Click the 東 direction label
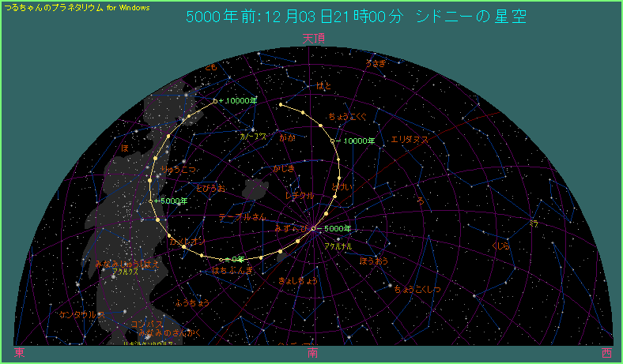623x364 pixels. point(19,353)
